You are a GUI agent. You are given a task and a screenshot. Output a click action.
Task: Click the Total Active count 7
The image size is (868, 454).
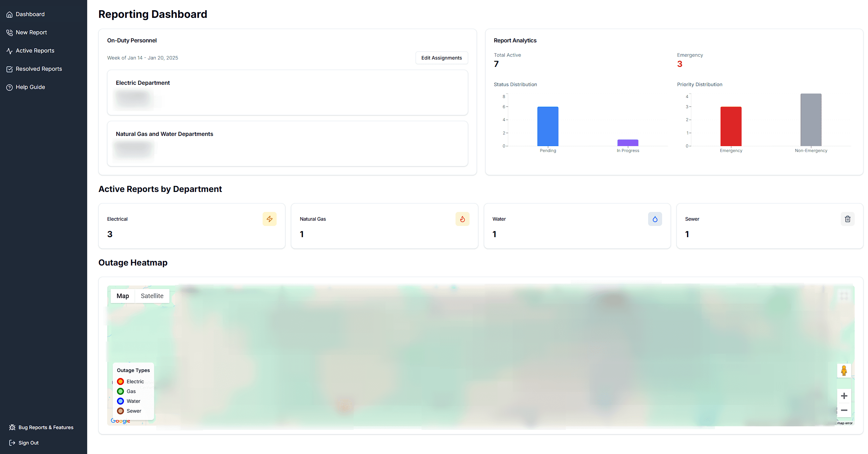pyautogui.click(x=496, y=64)
